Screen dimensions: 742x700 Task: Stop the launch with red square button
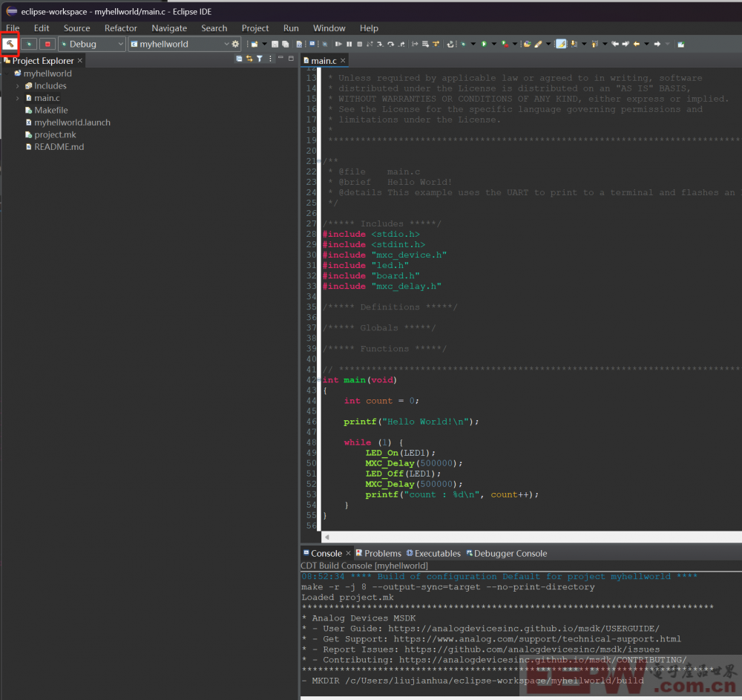click(47, 44)
